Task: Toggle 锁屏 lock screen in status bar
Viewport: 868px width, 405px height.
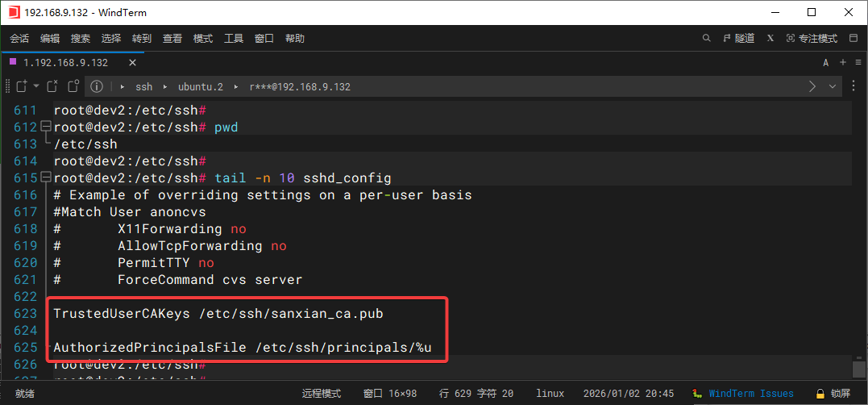Action: (833, 393)
